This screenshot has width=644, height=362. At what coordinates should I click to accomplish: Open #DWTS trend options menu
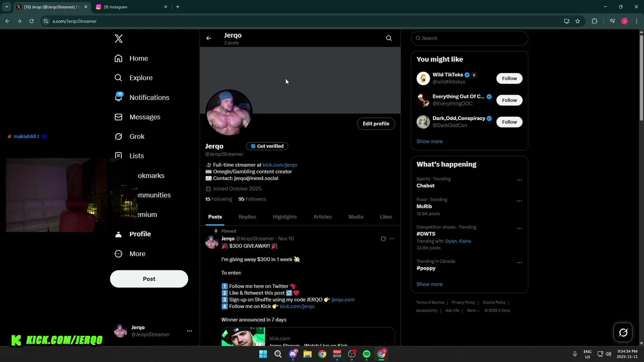[x=519, y=229]
